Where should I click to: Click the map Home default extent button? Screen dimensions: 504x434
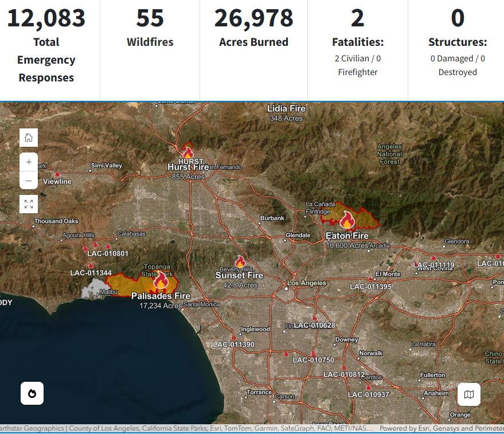click(29, 138)
